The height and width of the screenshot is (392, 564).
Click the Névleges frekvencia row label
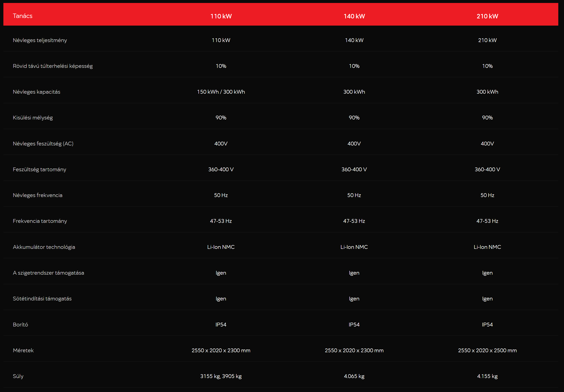click(38, 195)
